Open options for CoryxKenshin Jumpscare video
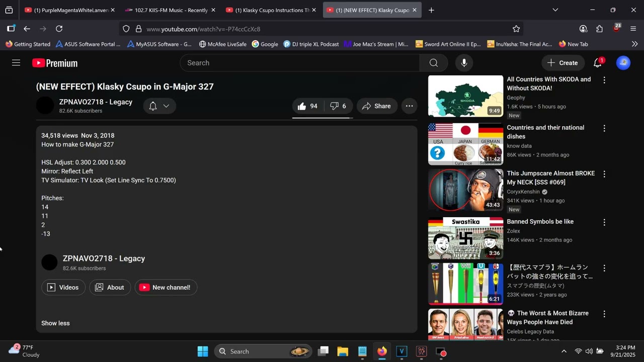Image resolution: width=644 pixels, height=362 pixels. 604,174
